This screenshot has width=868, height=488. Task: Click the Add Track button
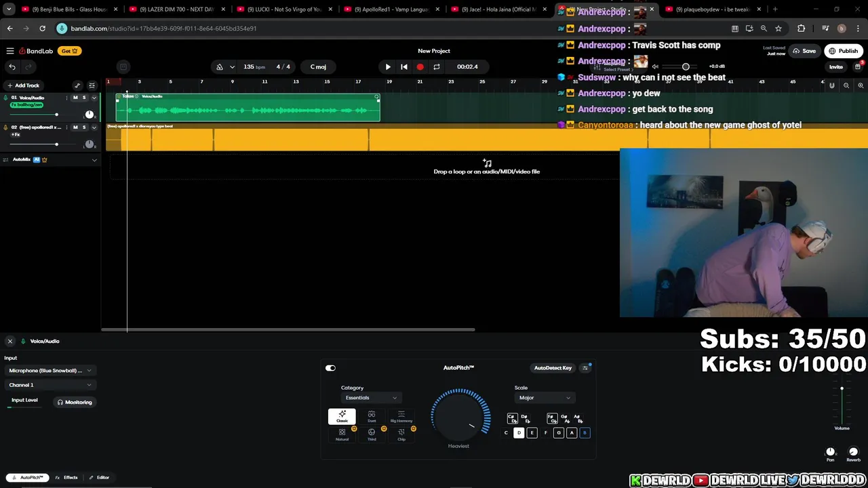(x=24, y=85)
